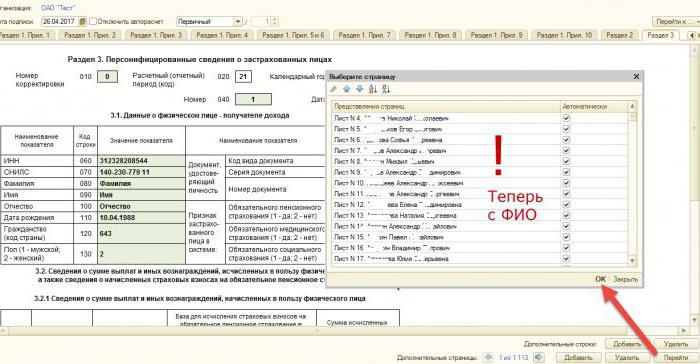Click the Номер 040 field
The image size is (700, 364).
click(x=253, y=99)
